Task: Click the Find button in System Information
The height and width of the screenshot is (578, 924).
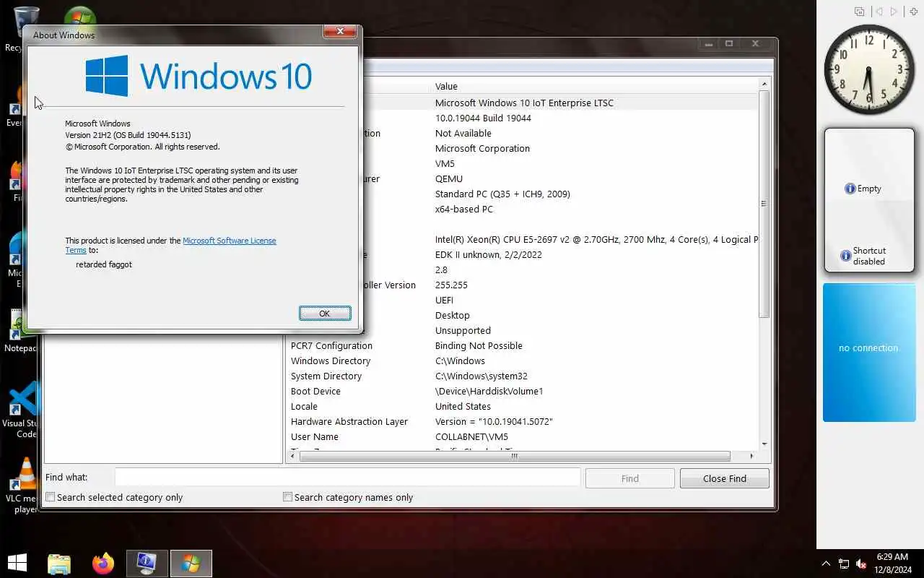Action: (629, 478)
